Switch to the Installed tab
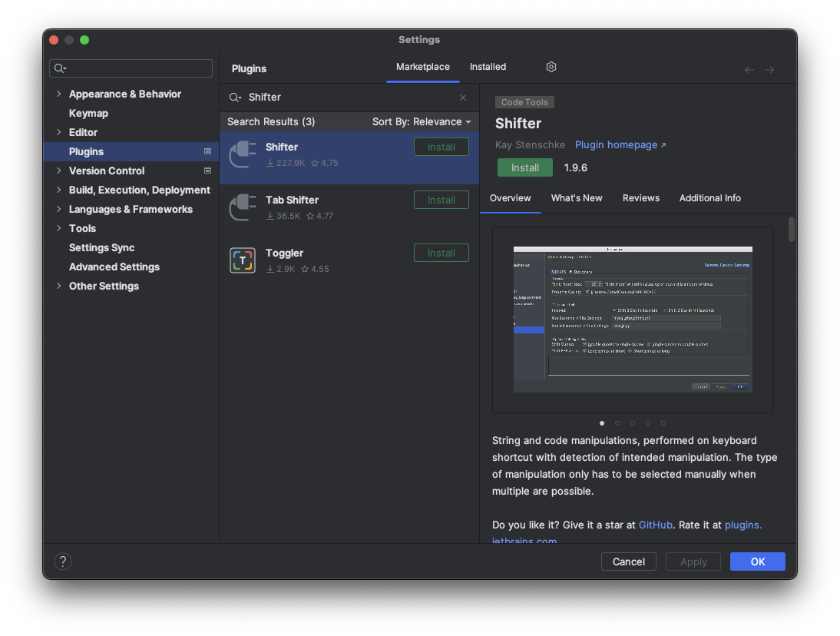The height and width of the screenshot is (636, 840). tap(488, 67)
